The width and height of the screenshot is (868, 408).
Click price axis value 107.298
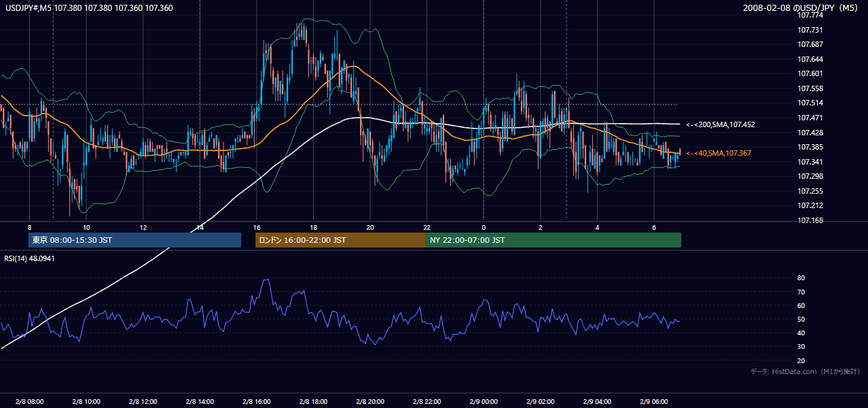point(811,176)
